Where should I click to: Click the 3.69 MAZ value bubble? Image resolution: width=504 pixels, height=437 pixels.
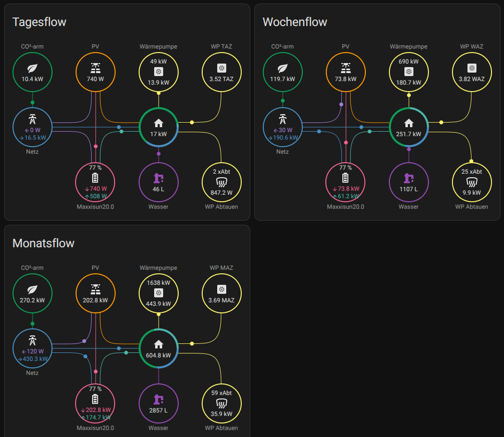pos(221,300)
